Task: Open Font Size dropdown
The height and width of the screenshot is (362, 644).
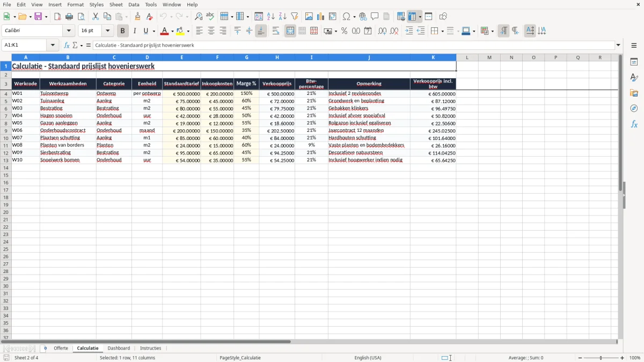Action: (x=107, y=31)
